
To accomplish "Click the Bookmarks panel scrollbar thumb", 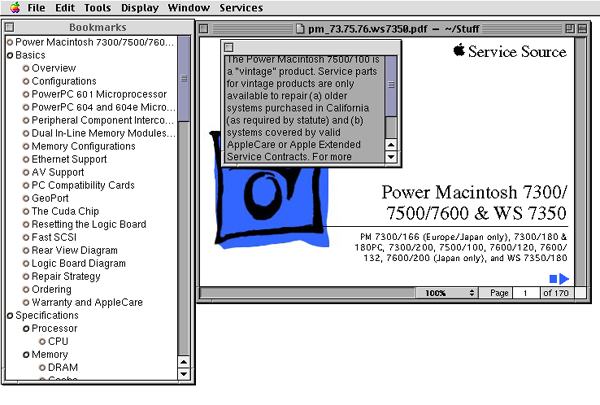I will (x=184, y=79).
